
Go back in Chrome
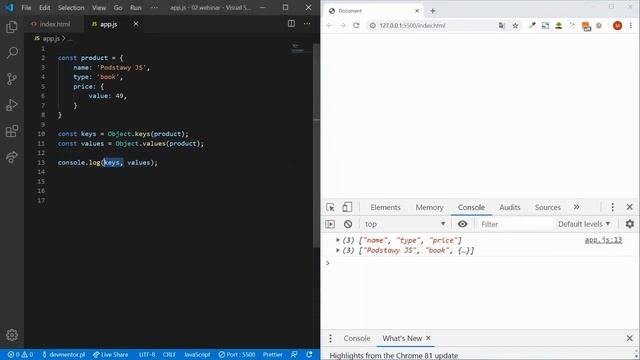coord(329,25)
